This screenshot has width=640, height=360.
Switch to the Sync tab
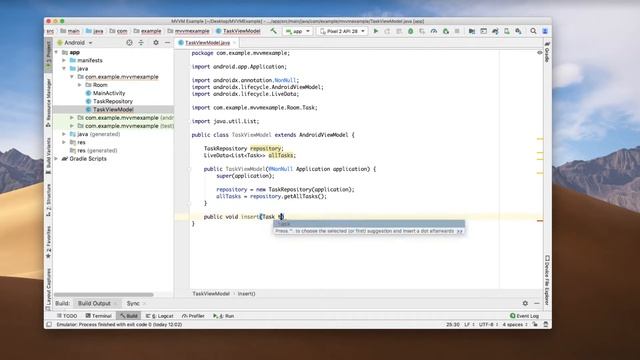pos(133,303)
